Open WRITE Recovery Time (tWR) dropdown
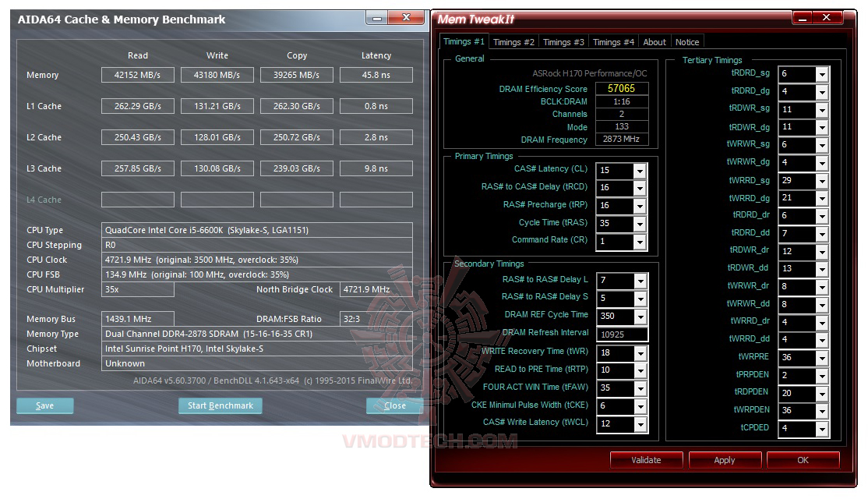The height and width of the screenshot is (499, 868). point(640,352)
